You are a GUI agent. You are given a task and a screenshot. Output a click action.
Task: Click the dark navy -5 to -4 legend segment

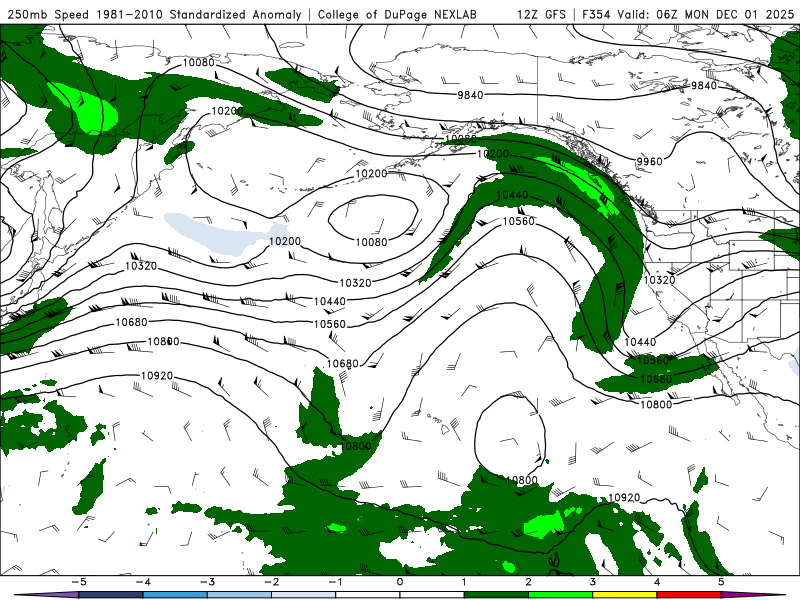click(x=111, y=595)
